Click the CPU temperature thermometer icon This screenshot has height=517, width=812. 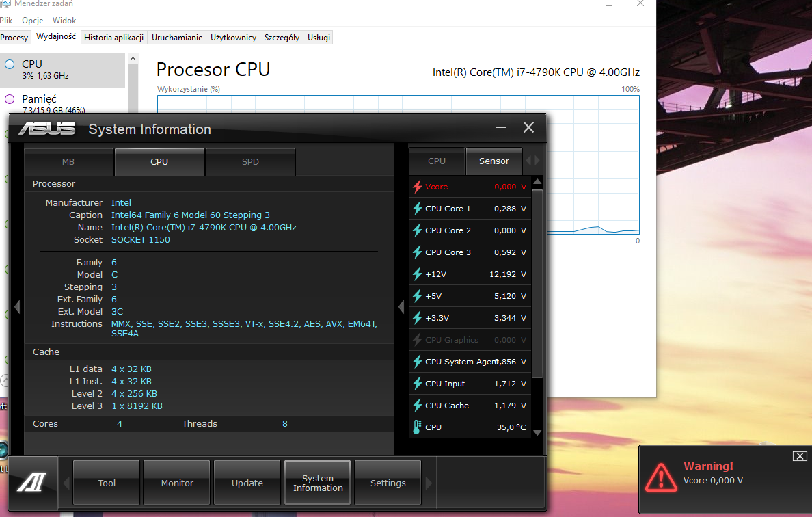(x=417, y=427)
